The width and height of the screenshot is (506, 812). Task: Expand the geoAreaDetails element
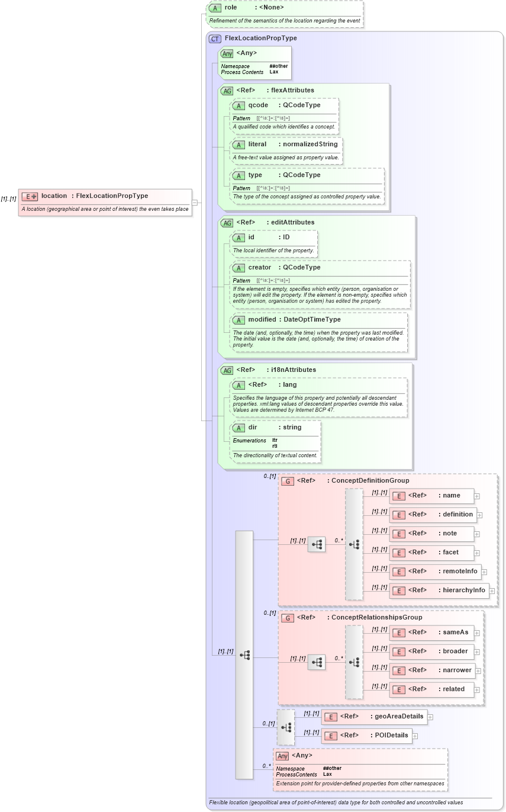[430, 717]
